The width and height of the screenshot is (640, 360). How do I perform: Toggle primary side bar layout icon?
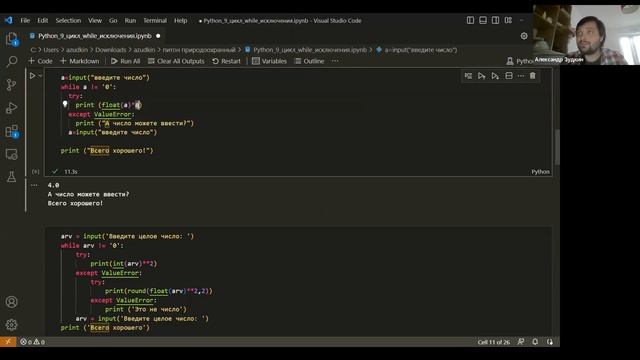click(470, 20)
